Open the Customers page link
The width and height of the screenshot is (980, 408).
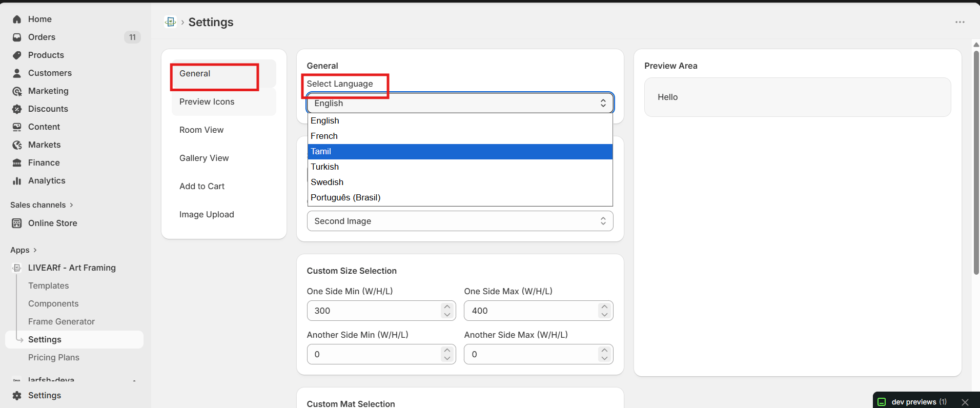point(50,73)
